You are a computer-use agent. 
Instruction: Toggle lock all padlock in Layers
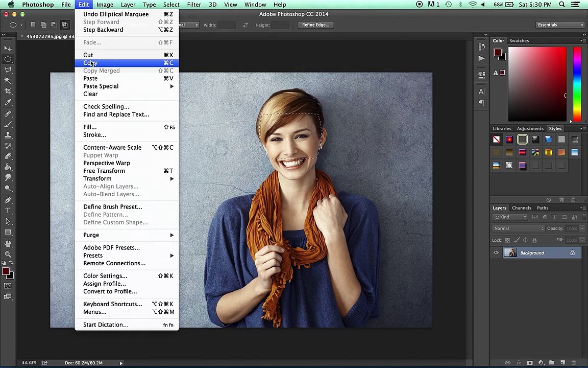[x=534, y=240]
